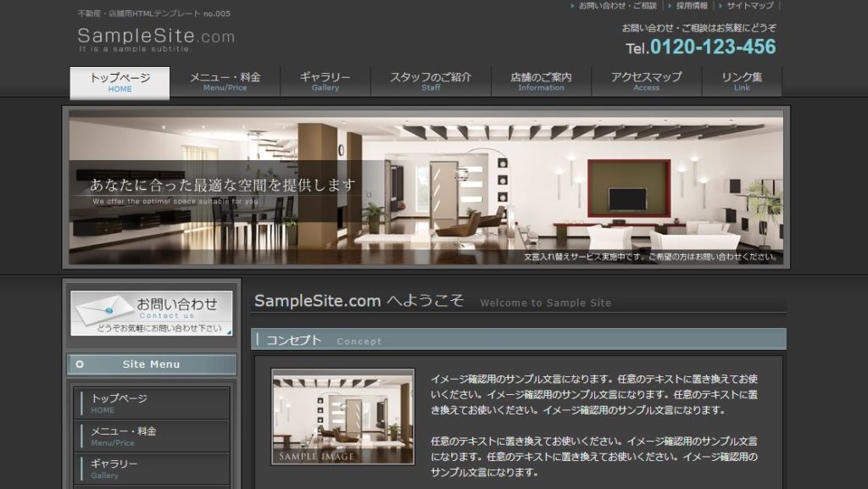Select トップページ in the sidebar Site Menu
This screenshot has height=489, width=868.
tap(152, 403)
